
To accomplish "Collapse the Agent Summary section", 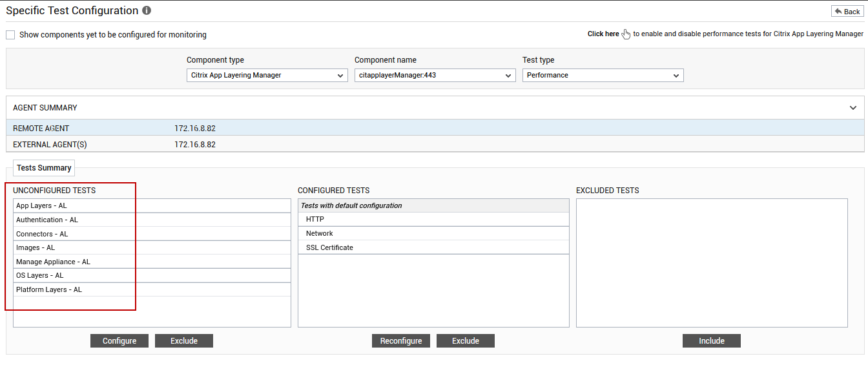I will [x=853, y=108].
